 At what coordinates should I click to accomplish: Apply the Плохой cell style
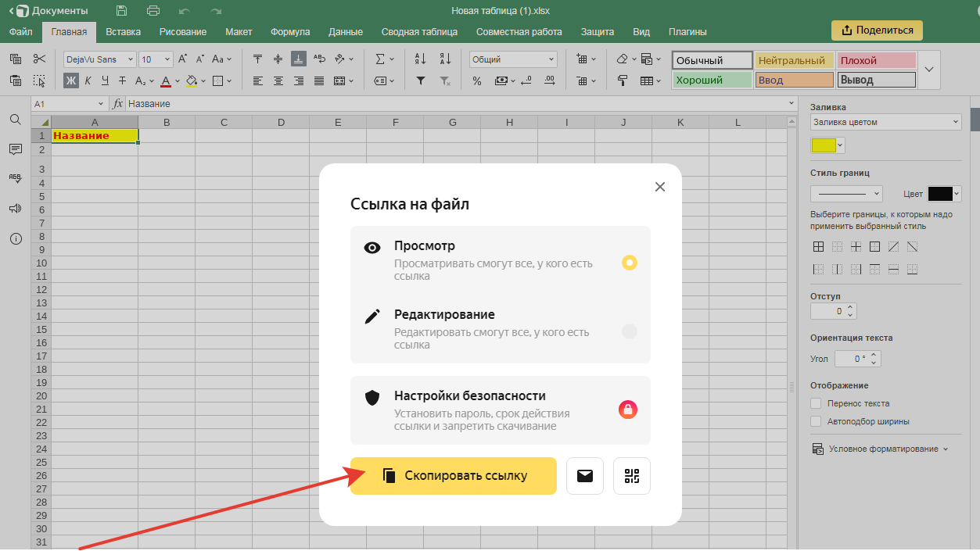(x=877, y=60)
